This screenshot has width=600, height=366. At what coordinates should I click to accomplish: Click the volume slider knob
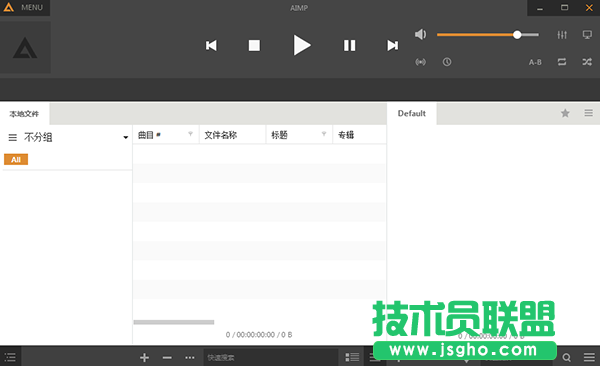[x=517, y=35]
